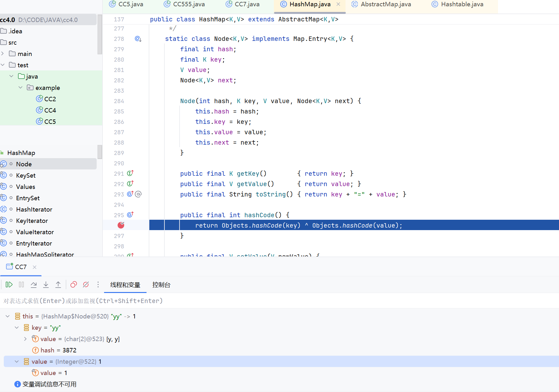Click the override gutter icon on line 295
The image size is (559, 392).
click(x=130, y=215)
